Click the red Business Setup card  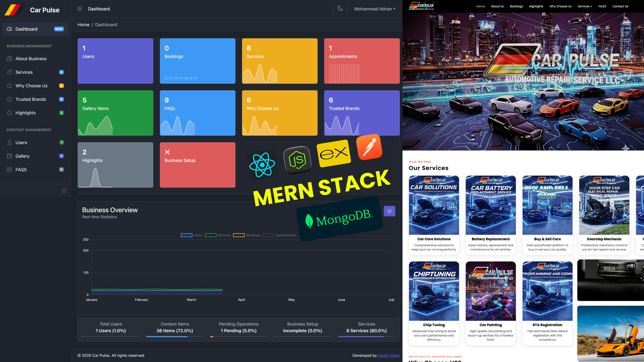pyautogui.click(x=197, y=165)
